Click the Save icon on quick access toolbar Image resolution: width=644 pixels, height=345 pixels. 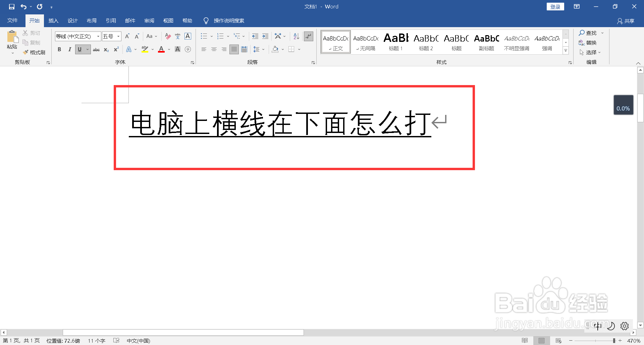coord(11,6)
